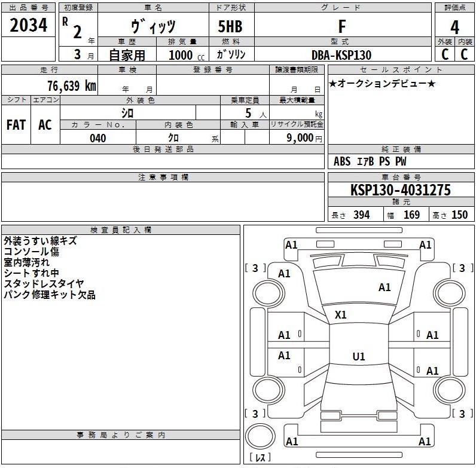Click the note スタッドレスタイヤ
The image size is (476, 468).
point(44,284)
